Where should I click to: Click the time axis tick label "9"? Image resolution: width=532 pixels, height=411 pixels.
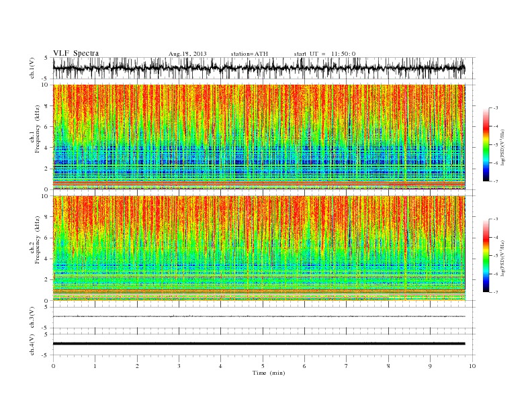click(430, 366)
